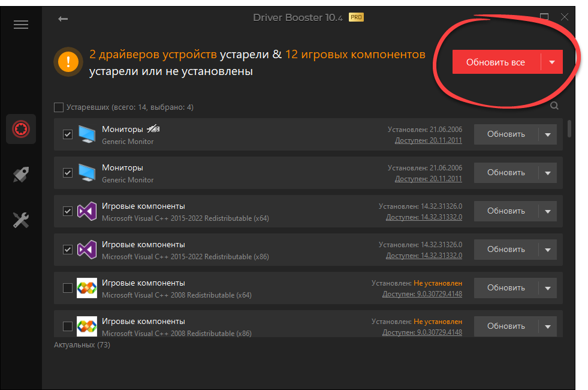This screenshot has height=390, width=588.
Task: Click 'Не установлен' status for 2008 (x86)
Action: click(x=438, y=322)
